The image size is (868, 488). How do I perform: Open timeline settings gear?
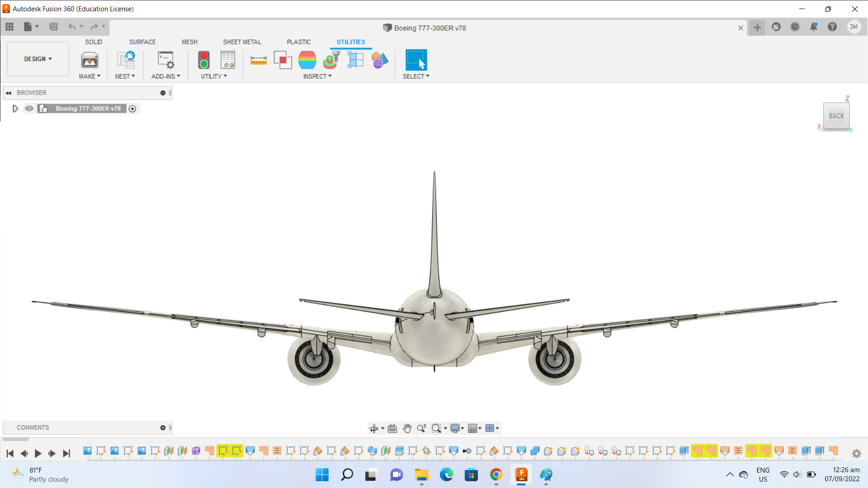[856, 453]
